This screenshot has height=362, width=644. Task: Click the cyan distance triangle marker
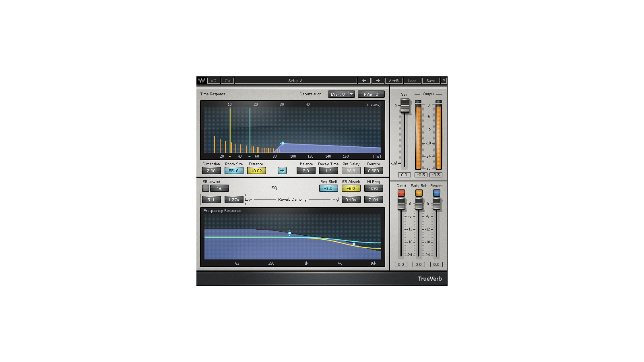[250, 156]
